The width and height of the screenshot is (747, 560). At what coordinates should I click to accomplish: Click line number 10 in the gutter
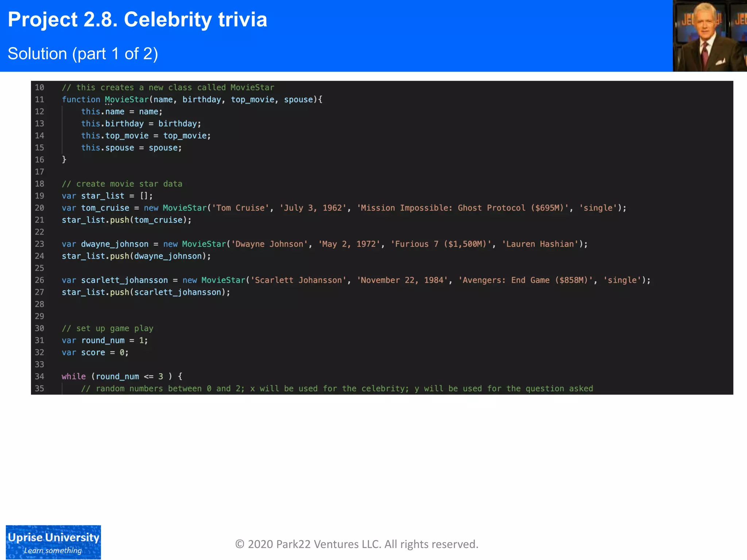(39, 87)
